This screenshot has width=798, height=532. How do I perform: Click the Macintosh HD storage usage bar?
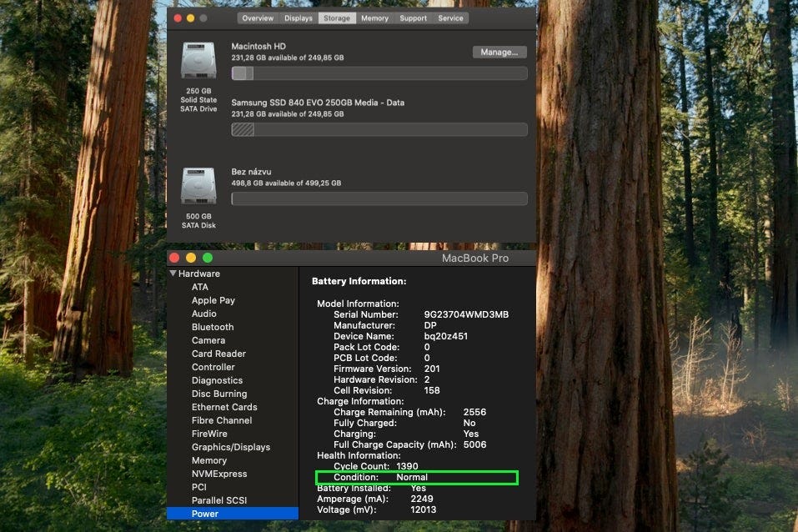pyautogui.click(x=379, y=73)
